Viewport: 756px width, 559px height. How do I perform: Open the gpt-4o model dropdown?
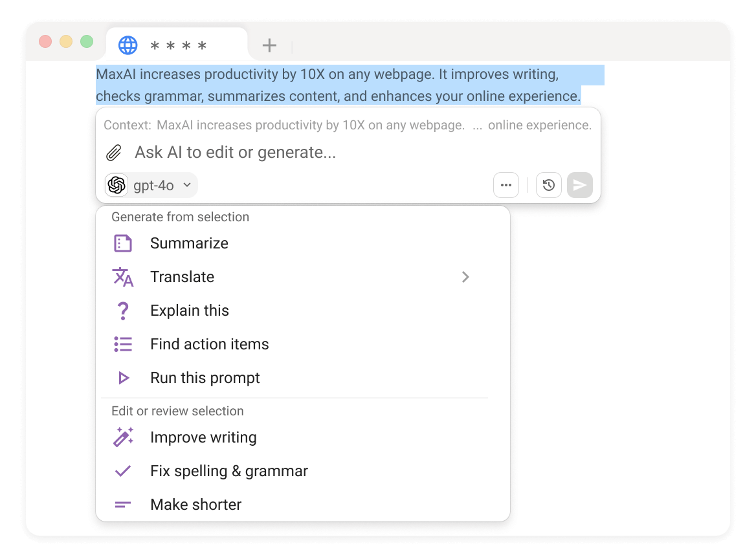tap(151, 185)
